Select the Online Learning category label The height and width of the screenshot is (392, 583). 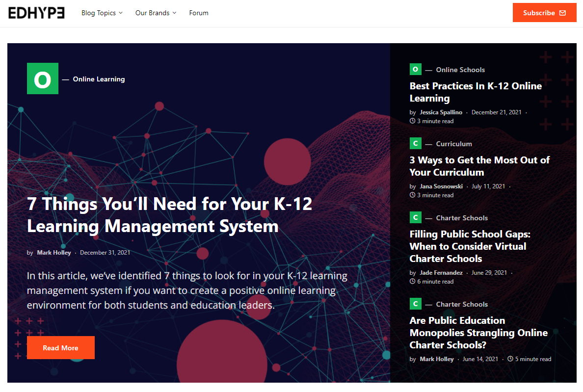click(x=99, y=79)
